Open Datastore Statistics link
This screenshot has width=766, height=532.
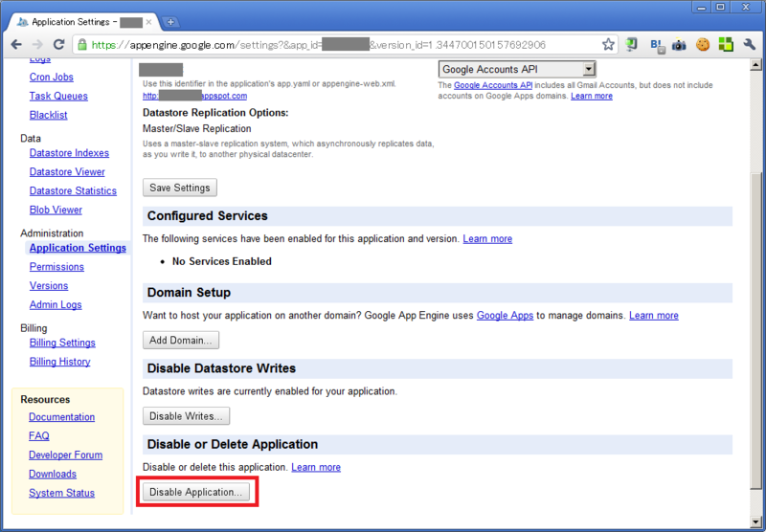point(74,191)
